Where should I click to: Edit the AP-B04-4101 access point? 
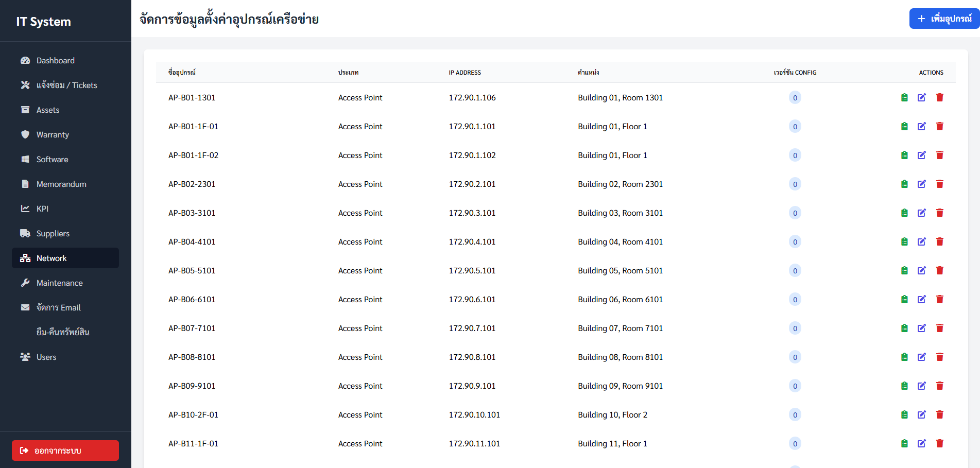[922, 241]
